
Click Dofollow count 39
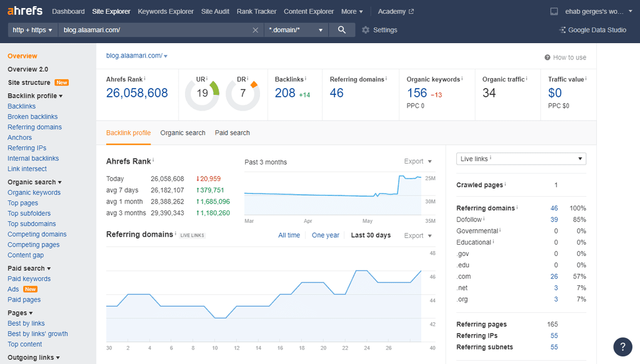554,219
